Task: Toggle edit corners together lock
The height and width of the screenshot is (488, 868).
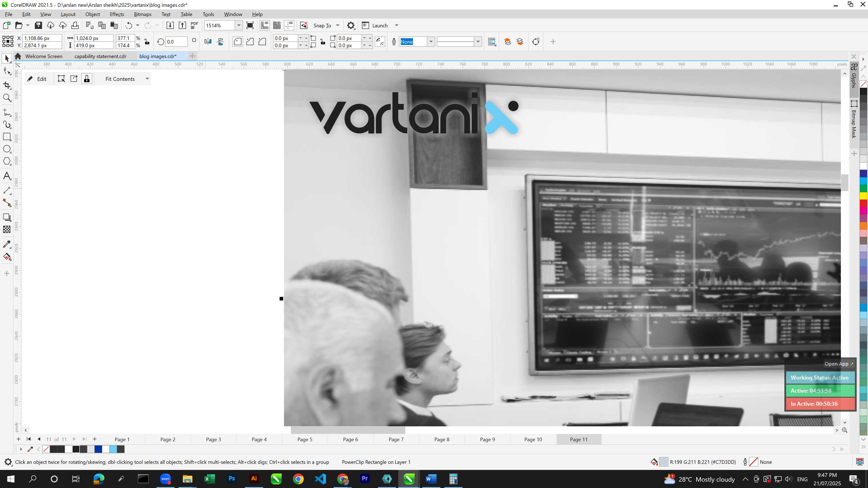Action: coord(323,42)
